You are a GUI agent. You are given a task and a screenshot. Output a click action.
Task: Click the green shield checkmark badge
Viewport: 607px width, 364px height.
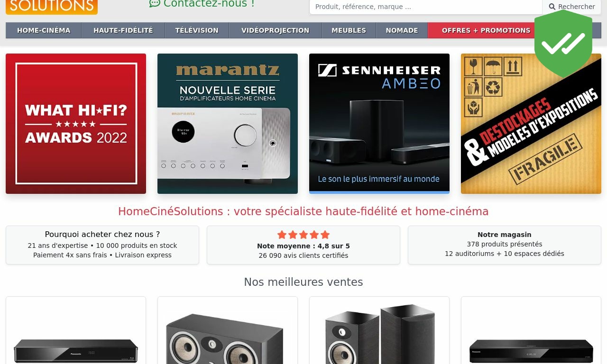tap(563, 44)
